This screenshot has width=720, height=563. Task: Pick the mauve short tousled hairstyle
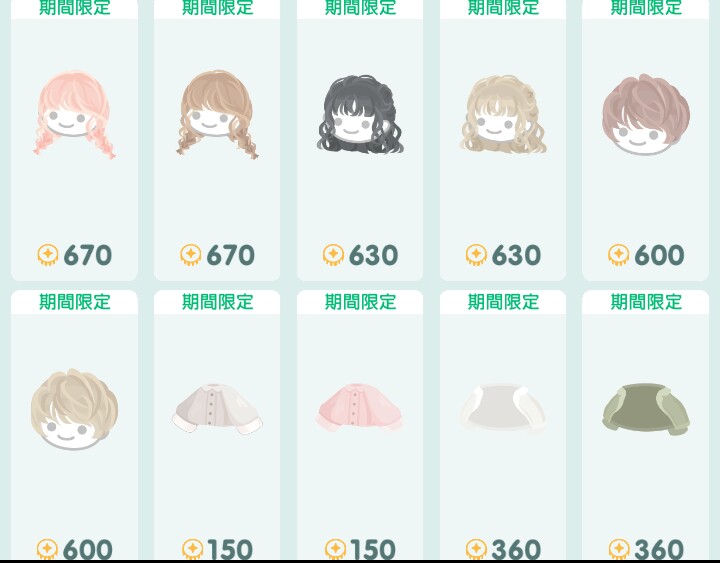[646, 115]
